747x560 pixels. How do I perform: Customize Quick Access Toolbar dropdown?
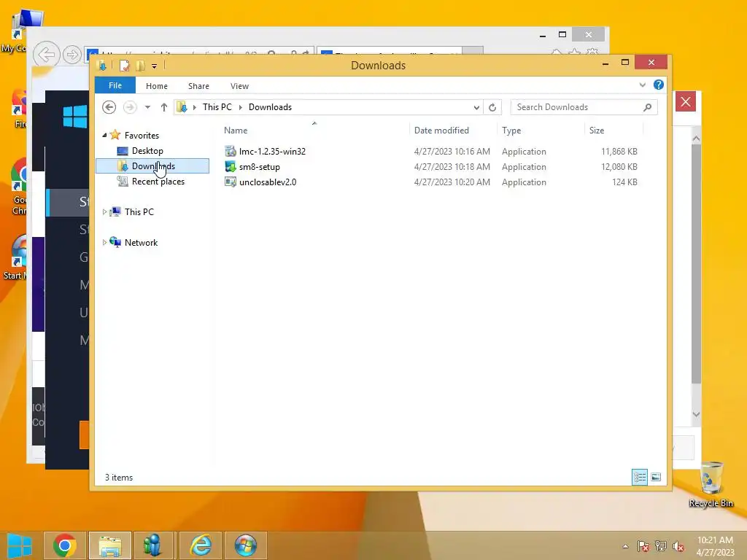point(155,66)
